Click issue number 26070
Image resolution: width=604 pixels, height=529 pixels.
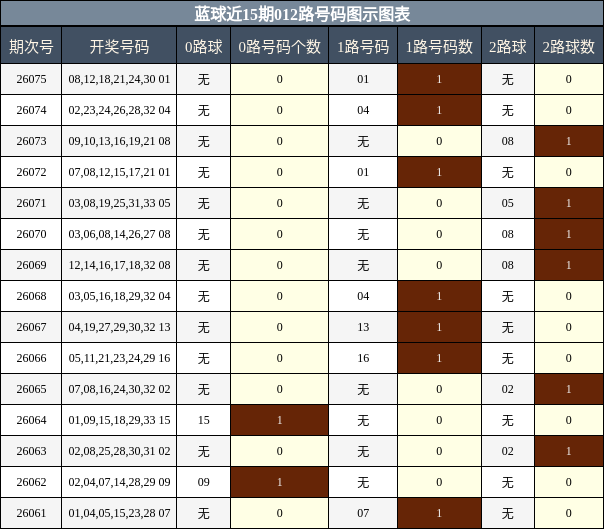[x=31, y=234]
